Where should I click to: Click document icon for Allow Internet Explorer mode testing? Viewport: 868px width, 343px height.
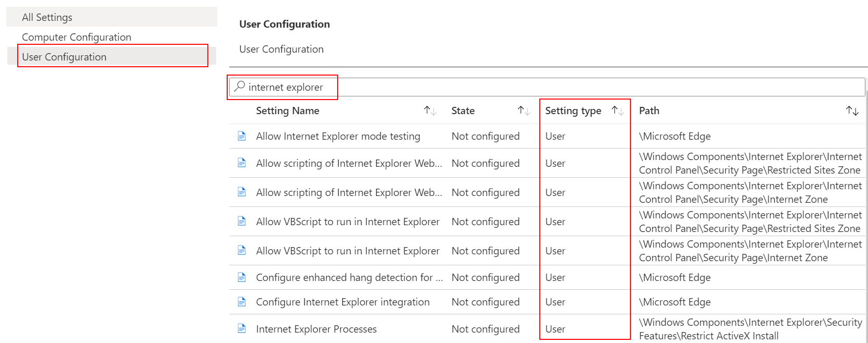coord(242,136)
